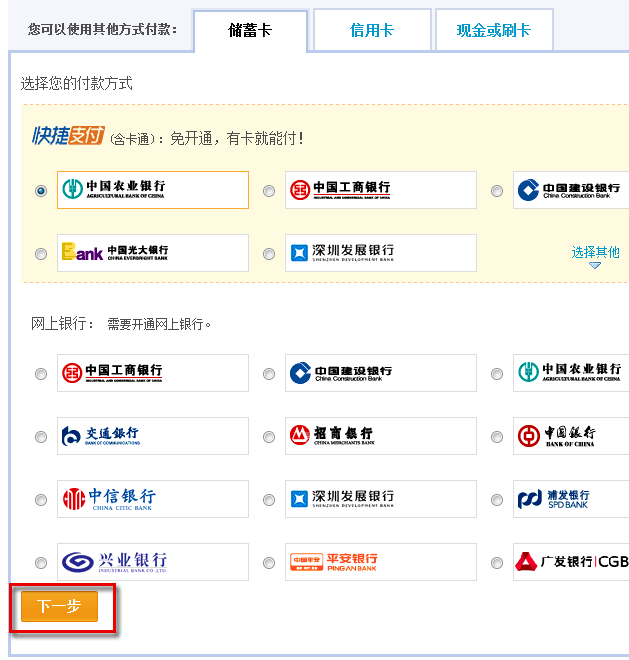
Task: Click the Bank of Communications (交通银行) logo
Action: (x=152, y=436)
